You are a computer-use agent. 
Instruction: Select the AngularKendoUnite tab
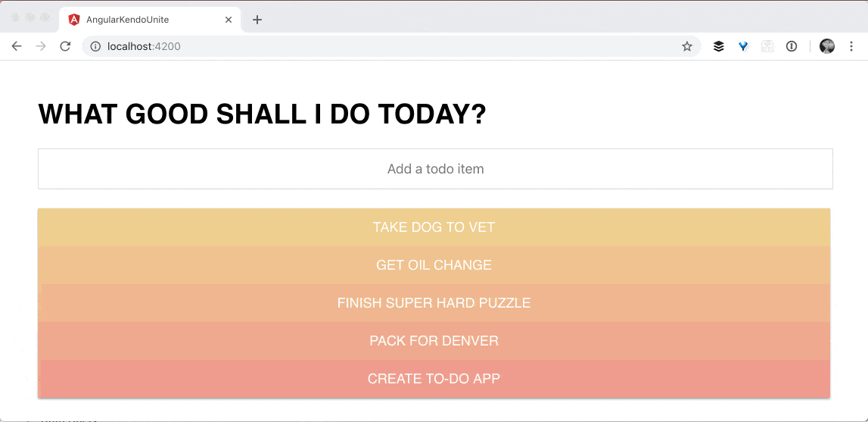[150, 20]
